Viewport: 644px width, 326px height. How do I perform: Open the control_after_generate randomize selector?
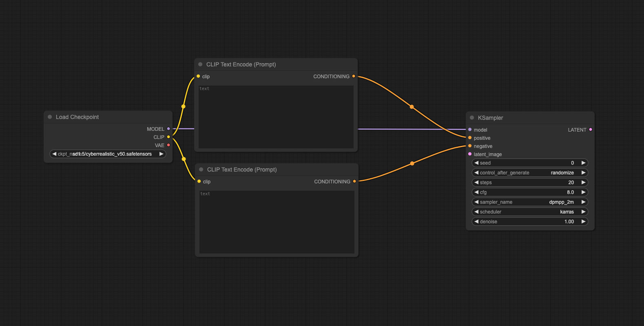point(530,173)
